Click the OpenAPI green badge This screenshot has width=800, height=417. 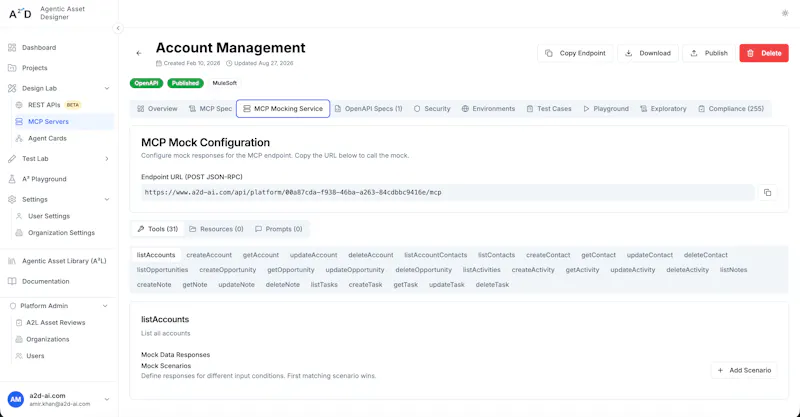point(146,83)
